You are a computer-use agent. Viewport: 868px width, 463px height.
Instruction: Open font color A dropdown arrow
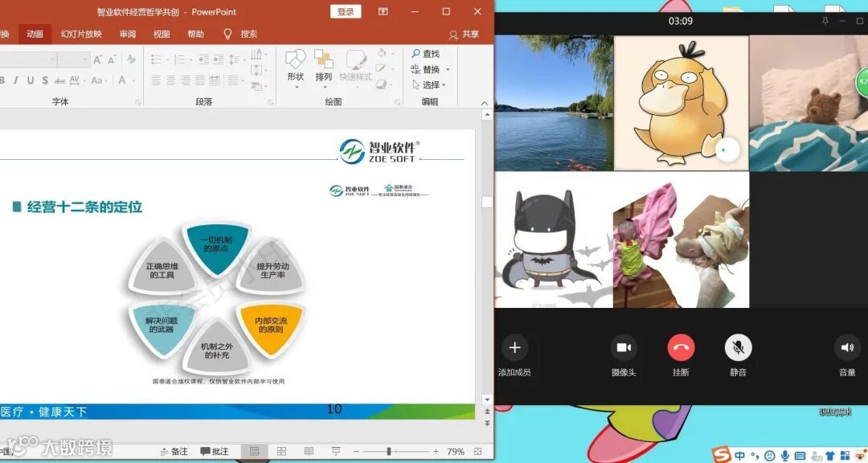[132, 80]
